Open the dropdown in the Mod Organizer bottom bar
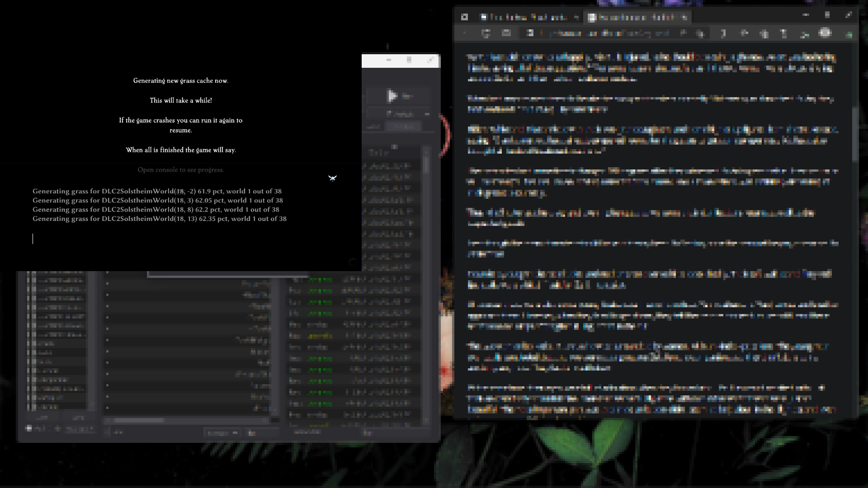 tap(222, 432)
